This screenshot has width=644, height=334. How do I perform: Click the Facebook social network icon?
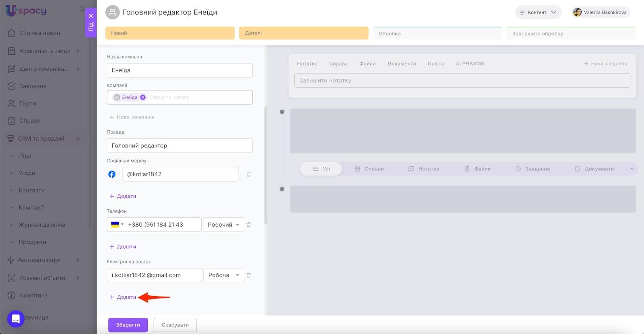(x=112, y=174)
